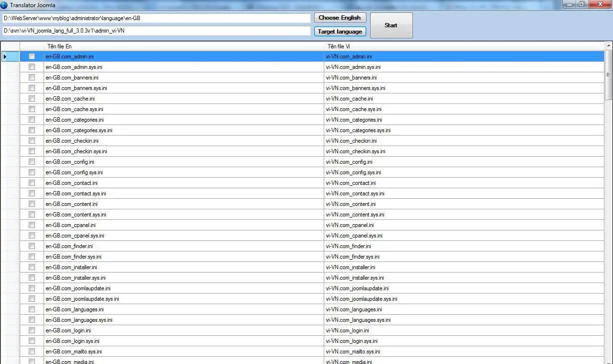Viewport: 613px width, 364px height.
Task: Click the Tên file Vi column header
Action: pos(464,46)
